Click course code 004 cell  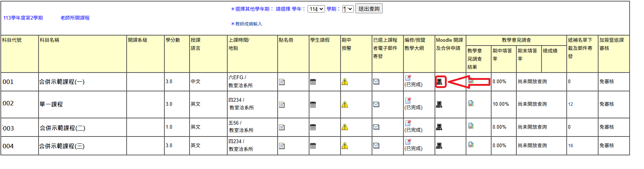(x=20, y=146)
